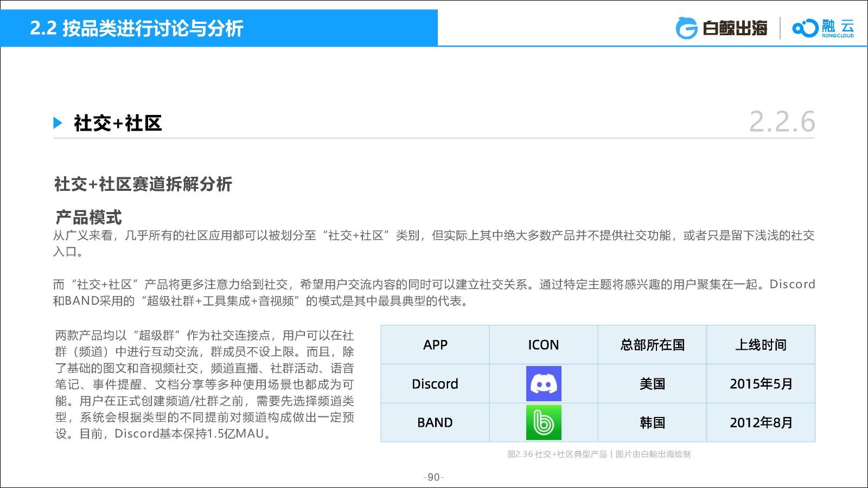Click the paragraph beginning 从广义来看

pyautogui.click(x=434, y=243)
